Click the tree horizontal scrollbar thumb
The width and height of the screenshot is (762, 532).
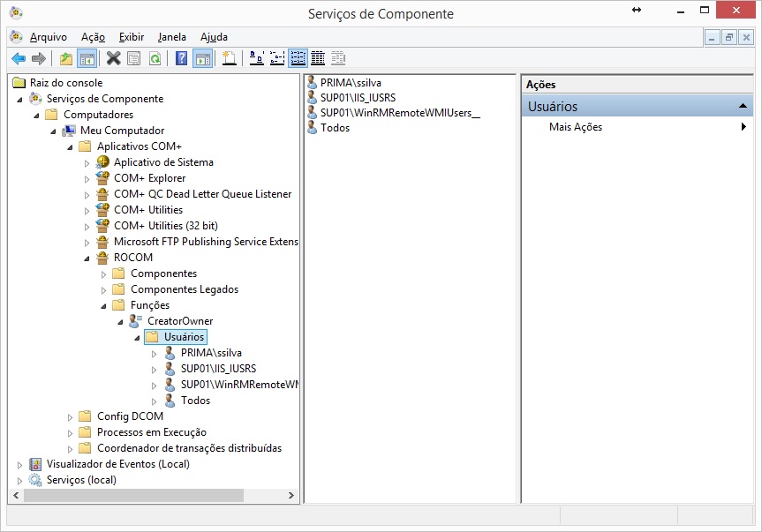coord(133,495)
